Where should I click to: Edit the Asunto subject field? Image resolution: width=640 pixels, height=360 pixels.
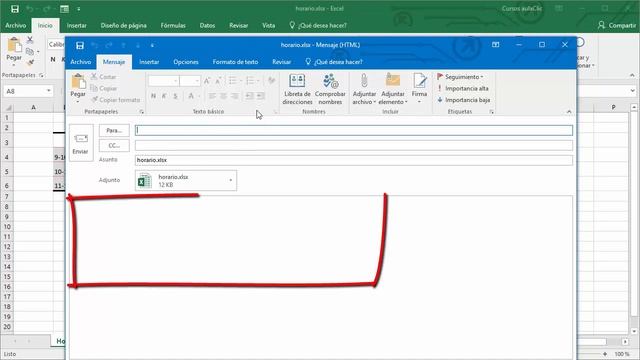353,160
